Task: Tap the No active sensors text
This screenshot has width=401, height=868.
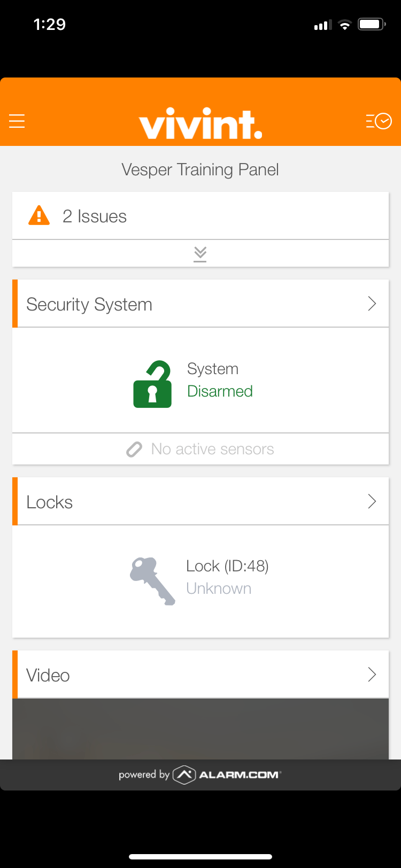Action: 212,449
